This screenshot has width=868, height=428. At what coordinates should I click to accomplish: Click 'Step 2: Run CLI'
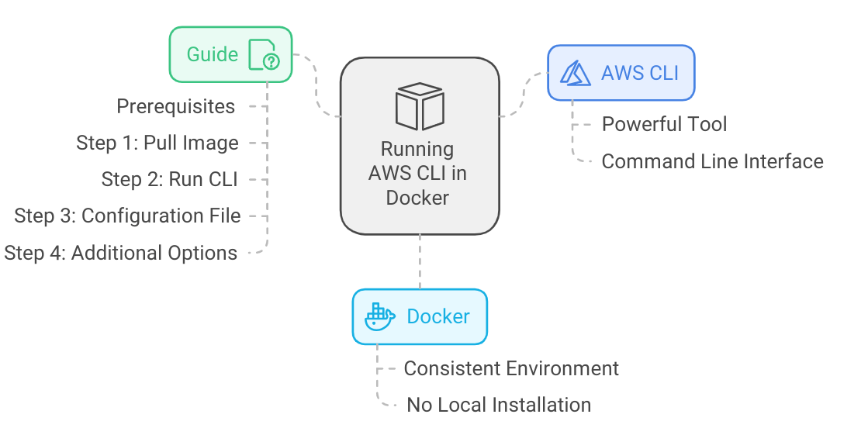169,179
